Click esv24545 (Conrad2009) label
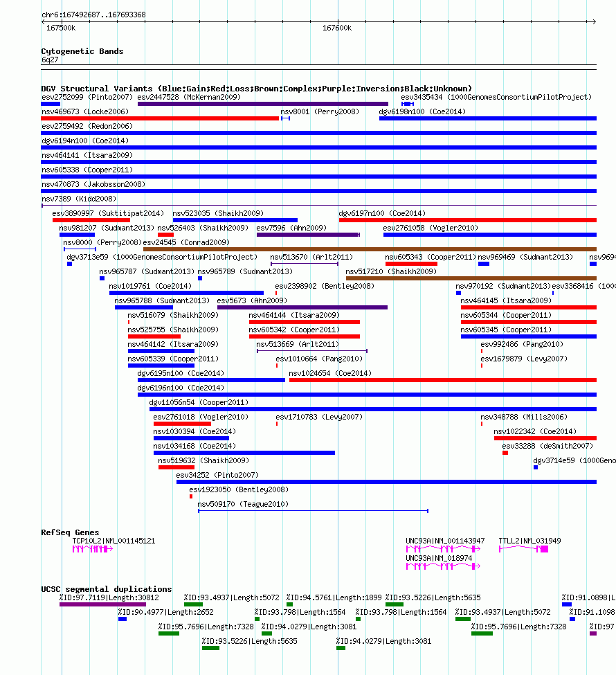This screenshot has width=616, height=675. [x=186, y=243]
